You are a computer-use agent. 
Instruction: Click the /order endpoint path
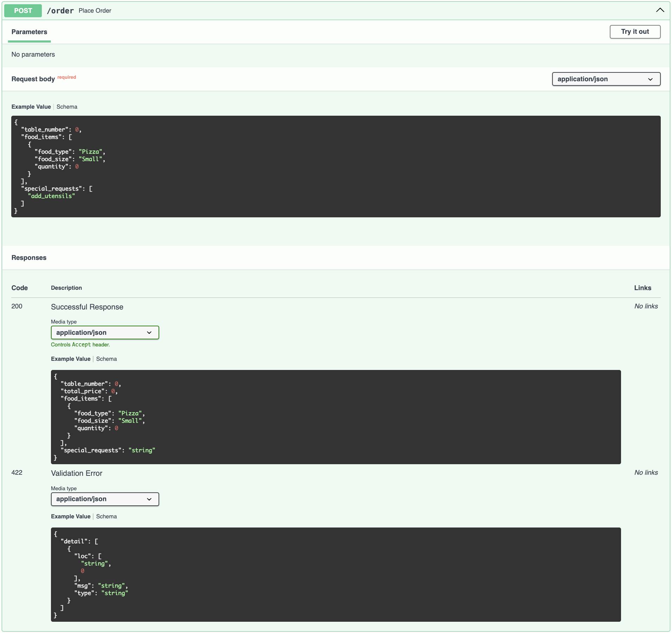tap(60, 11)
